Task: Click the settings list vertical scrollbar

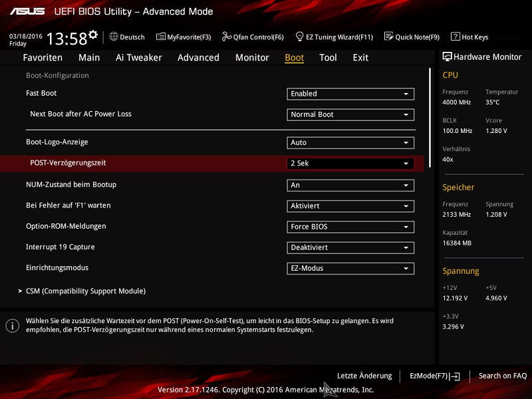Action: pyautogui.click(x=430, y=118)
